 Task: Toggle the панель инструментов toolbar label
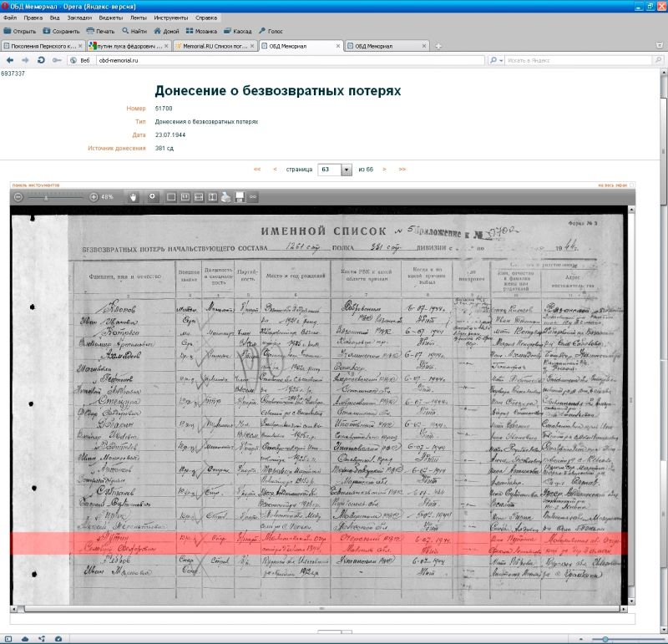[x=35, y=185]
